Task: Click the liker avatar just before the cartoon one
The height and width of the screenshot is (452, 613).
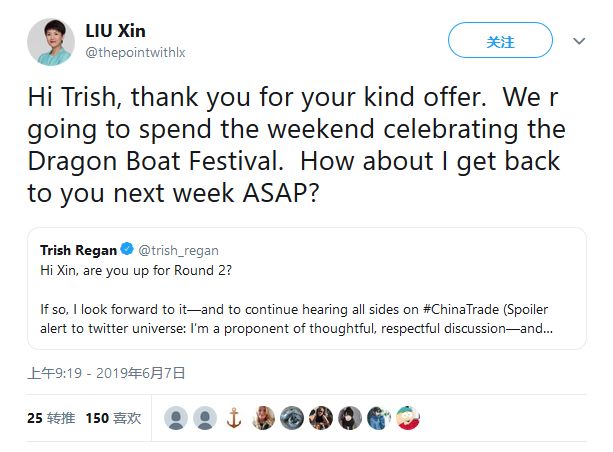Action: click(378, 418)
